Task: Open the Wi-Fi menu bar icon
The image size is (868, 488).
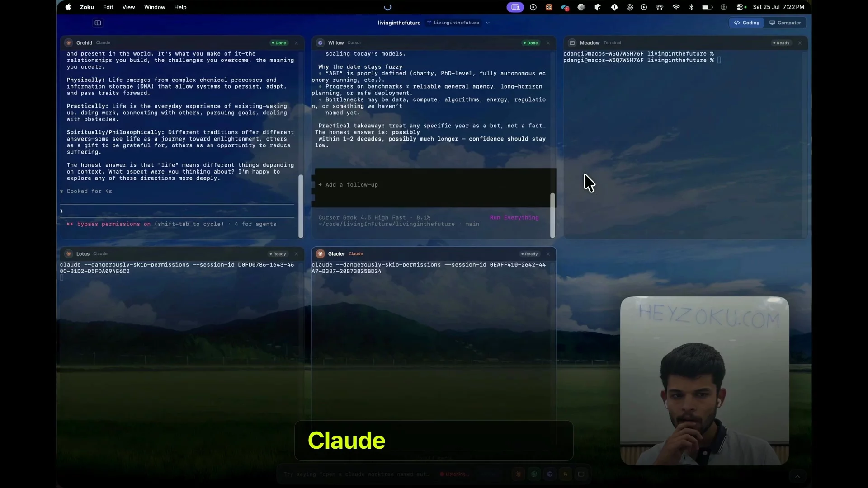Action: pos(676,7)
